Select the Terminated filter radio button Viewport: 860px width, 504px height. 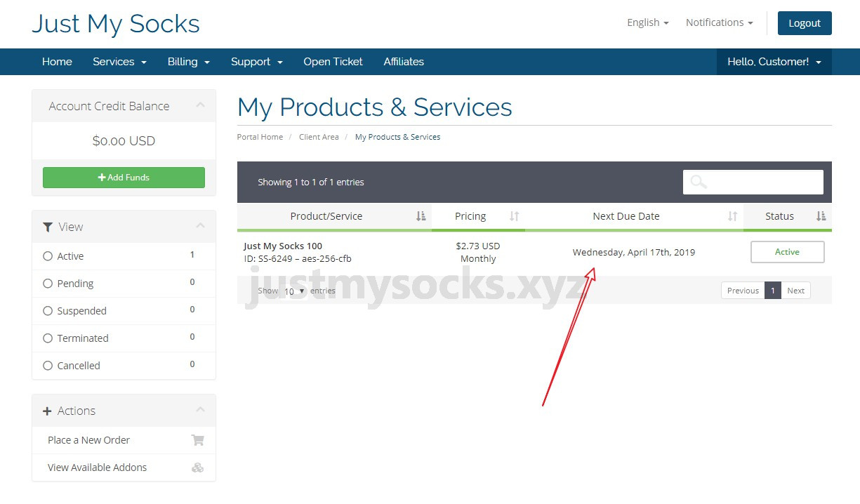pyautogui.click(x=48, y=338)
